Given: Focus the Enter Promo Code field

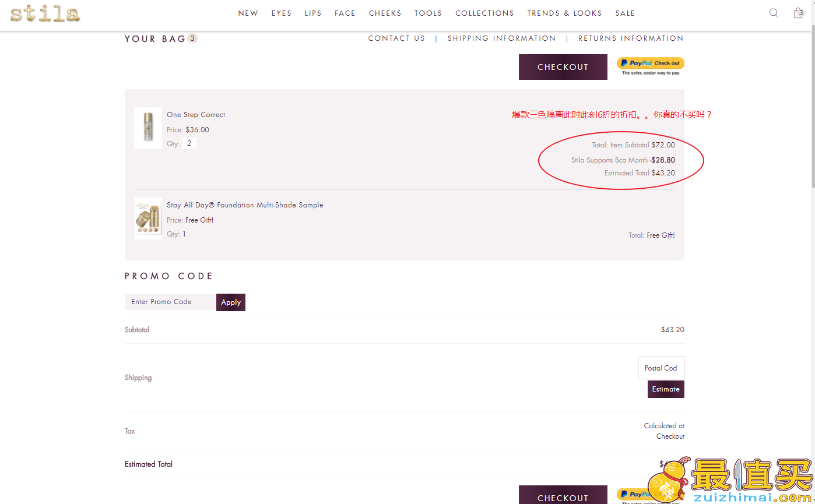Looking at the screenshot, I should 170,302.
